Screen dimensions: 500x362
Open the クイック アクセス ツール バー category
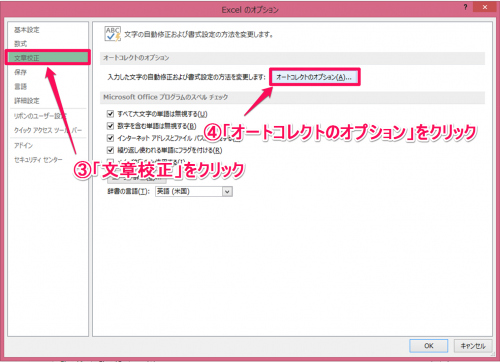48,130
